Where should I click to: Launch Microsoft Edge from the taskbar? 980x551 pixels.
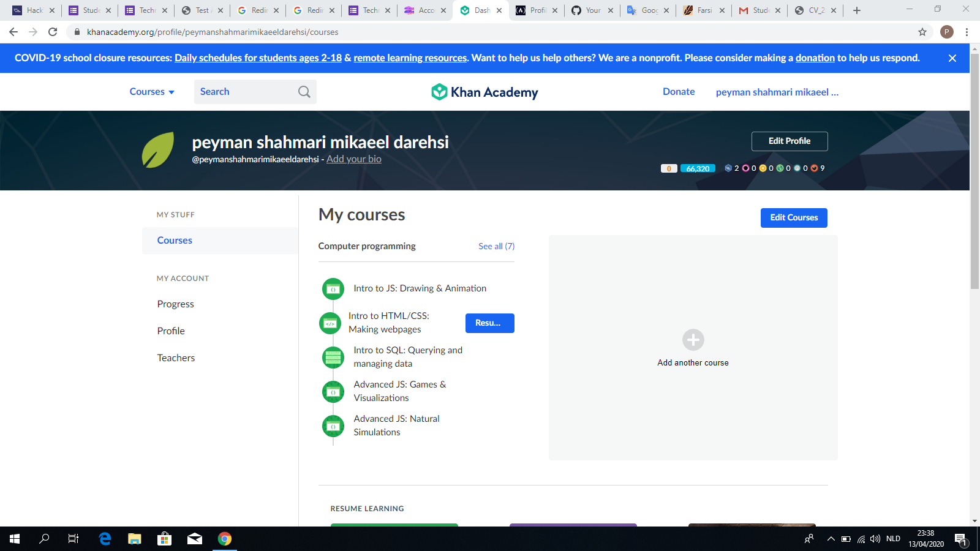coord(105,539)
